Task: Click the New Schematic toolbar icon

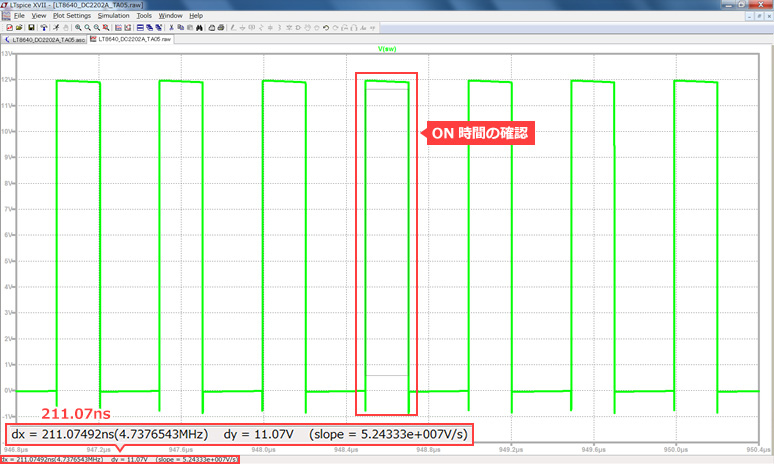Action: point(7,28)
